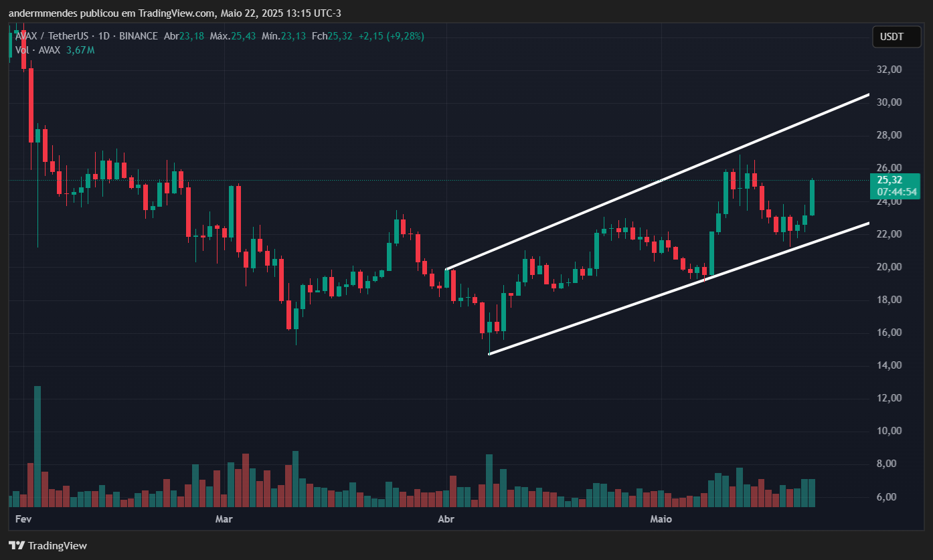Click the volume value 3,67 M

(x=80, y=50)
